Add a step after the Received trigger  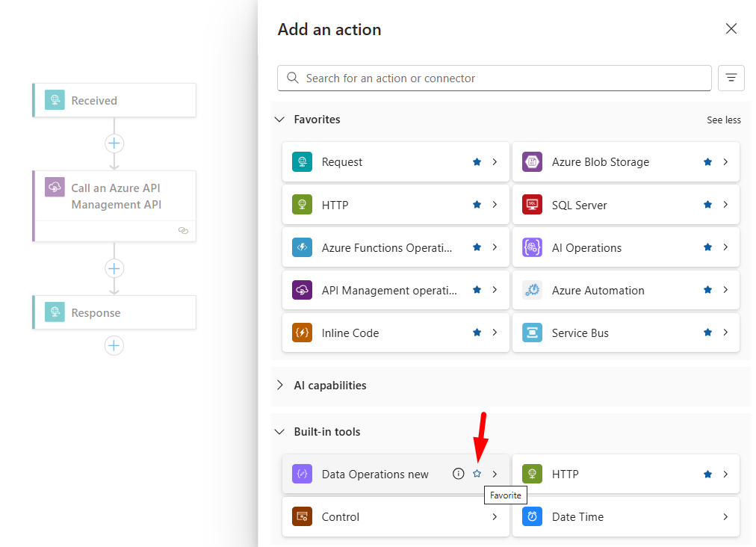114,143
